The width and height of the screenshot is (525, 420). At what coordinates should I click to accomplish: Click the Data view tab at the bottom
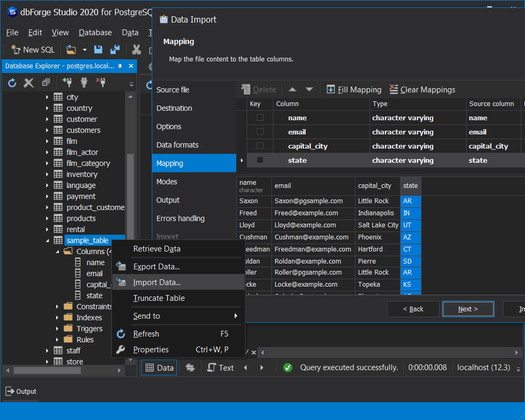click(160, 367)
